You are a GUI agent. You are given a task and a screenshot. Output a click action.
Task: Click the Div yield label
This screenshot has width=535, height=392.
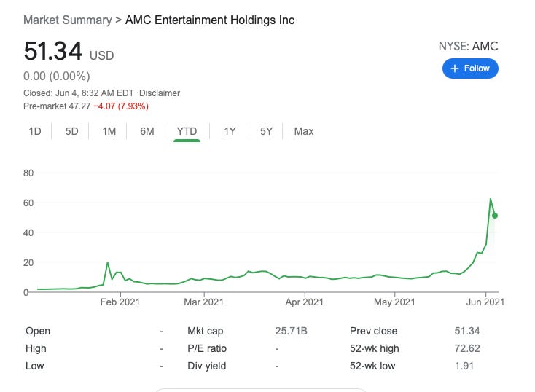(207, 366)
